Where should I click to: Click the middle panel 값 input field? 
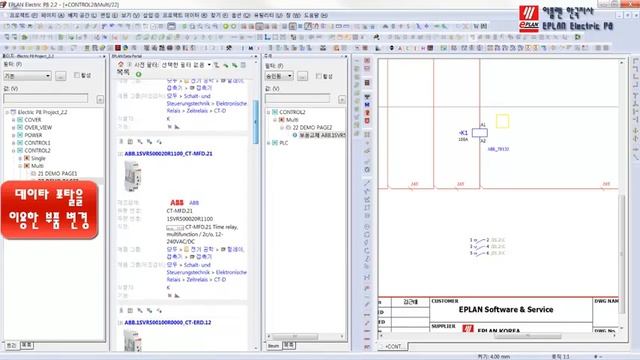pos(298,98)
